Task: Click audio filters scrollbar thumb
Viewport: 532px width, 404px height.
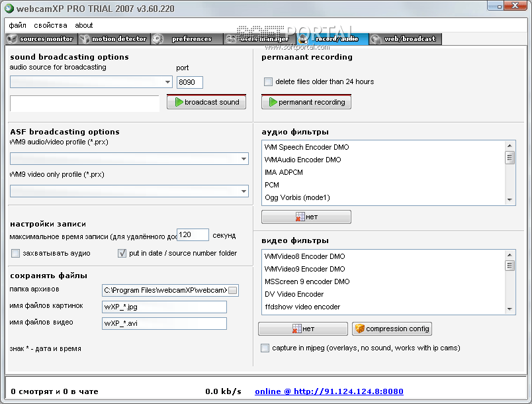Action: click(x=510, y=158)
